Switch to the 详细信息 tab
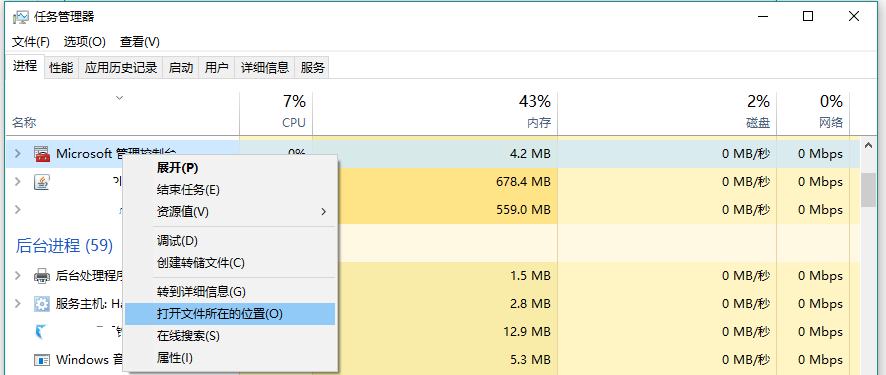Viewport: 886px width, 375px height. pos(265,68)
